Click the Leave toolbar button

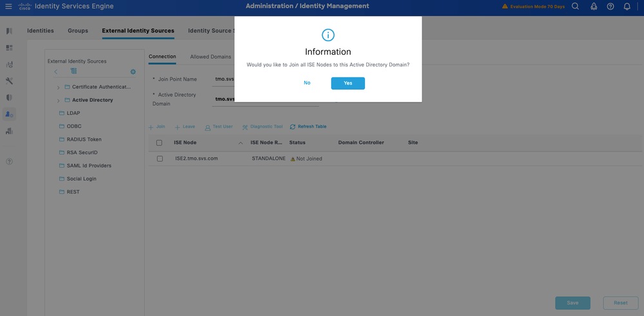coord(185,126)
